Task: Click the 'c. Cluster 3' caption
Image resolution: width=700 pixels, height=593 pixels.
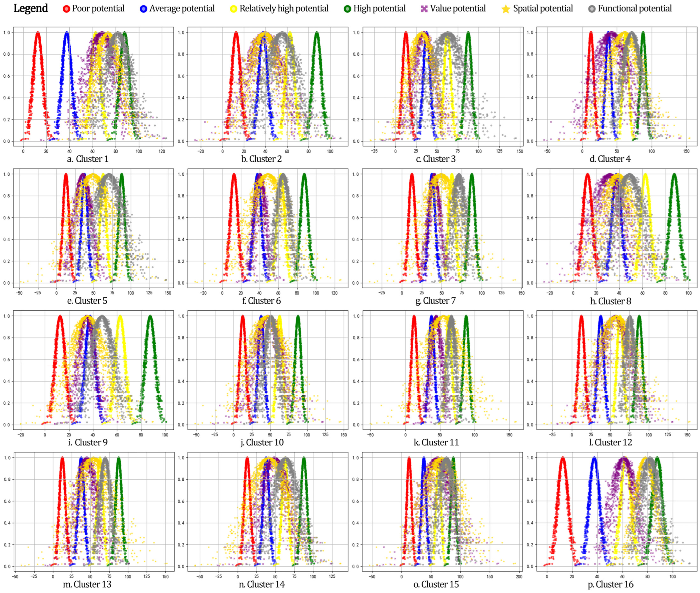Action: pos(436,159)
